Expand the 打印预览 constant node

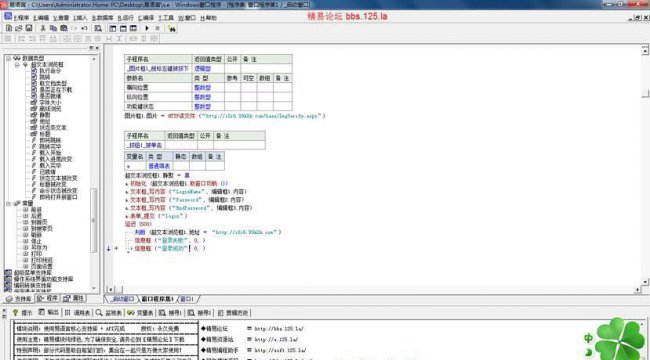[26, 260]
